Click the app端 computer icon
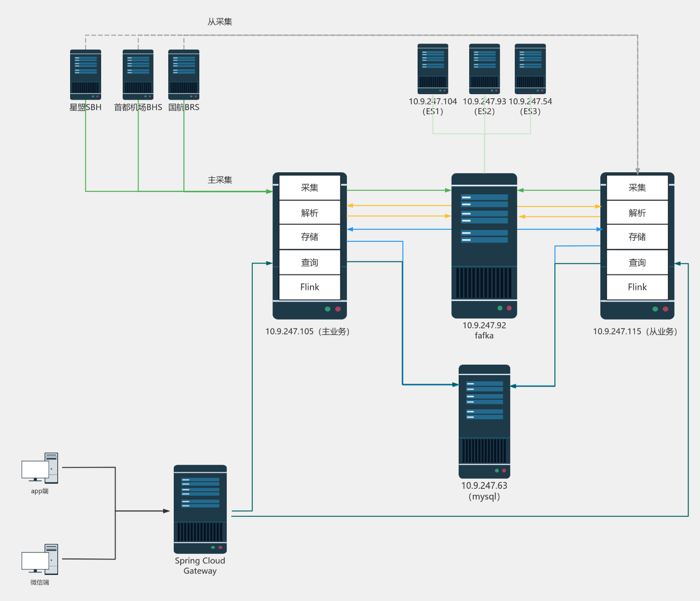The image size is (700, 601). click(40, 468)
